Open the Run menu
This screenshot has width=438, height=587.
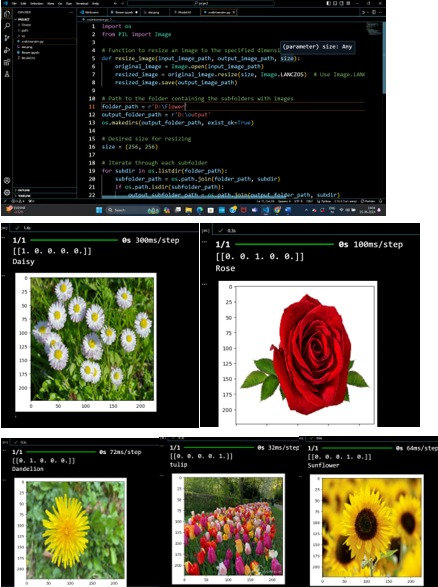[69, 3]
